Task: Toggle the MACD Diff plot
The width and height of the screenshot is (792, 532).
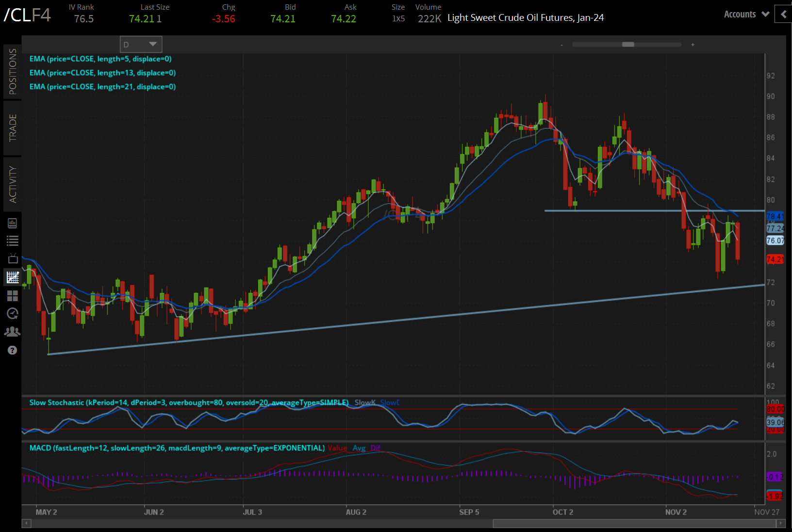Action: pos(376,448)
